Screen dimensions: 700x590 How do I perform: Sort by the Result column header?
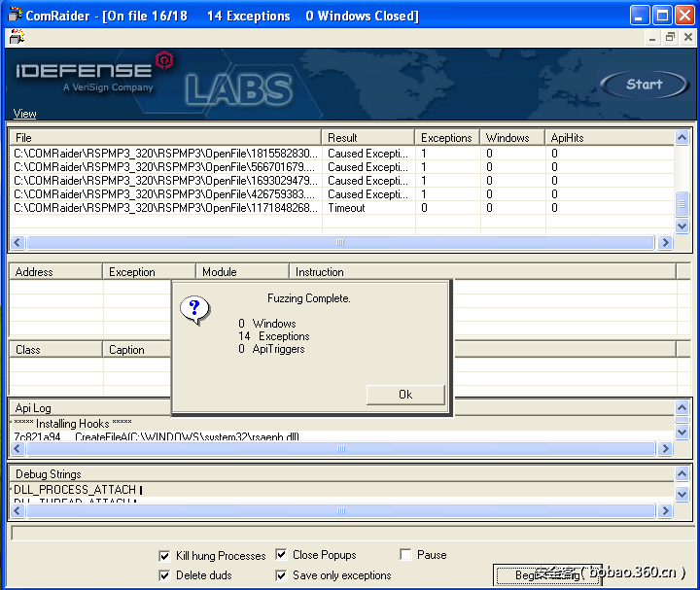(367, 138)
